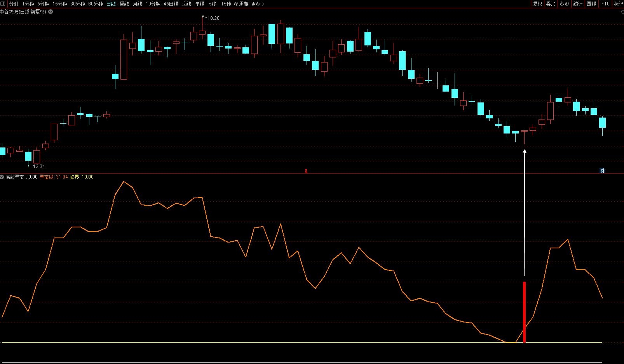This screenshot has height=364, width=624.
Task: Click the 底部寻宝 indicator name
Action: click(14, 177)
